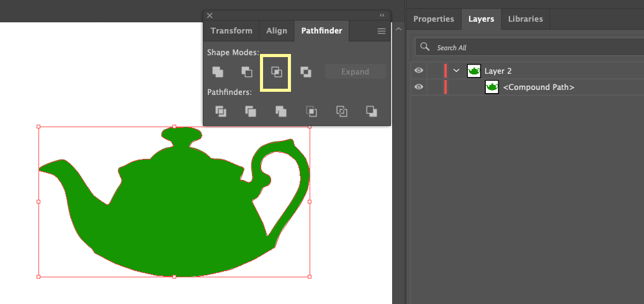Click the canvas scrollbar up arrow
Image resolution: width=644 pixels, height=304 pixels.
[398, 30]
